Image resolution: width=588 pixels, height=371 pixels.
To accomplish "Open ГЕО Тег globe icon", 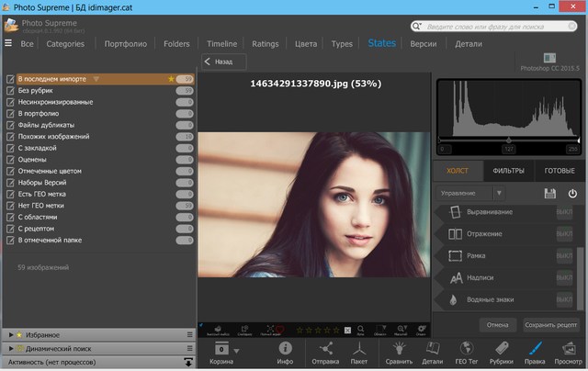I will click(x=467, y=349).
